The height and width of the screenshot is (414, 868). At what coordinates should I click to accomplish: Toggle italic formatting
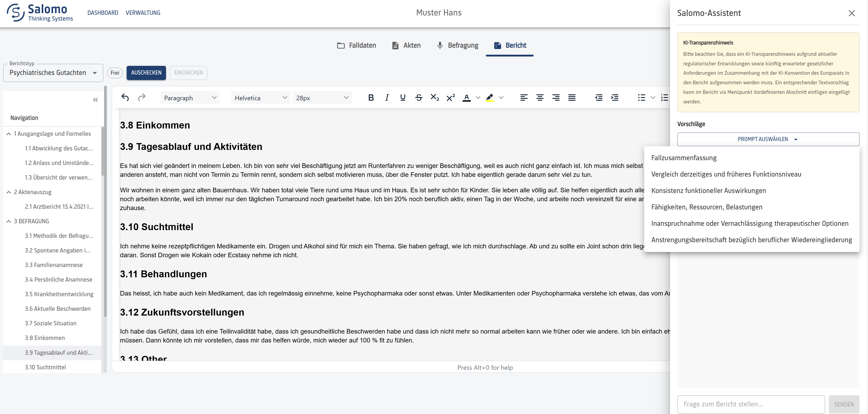click(387, 98)
